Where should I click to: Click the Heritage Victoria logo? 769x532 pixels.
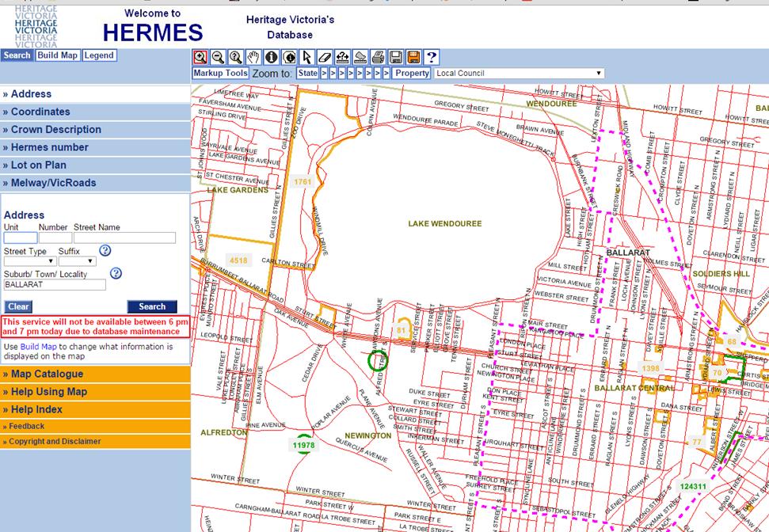36,25
